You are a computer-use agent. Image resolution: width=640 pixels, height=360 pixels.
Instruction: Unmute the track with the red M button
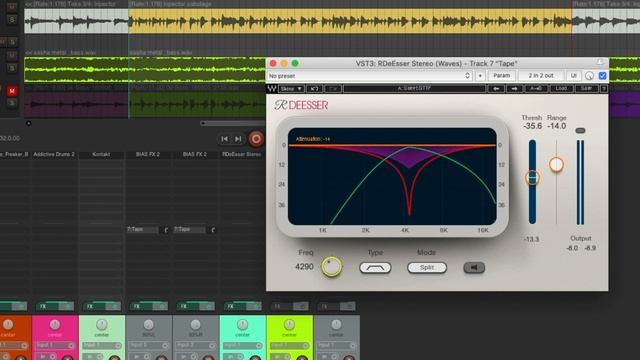click(x=11, y=91)
